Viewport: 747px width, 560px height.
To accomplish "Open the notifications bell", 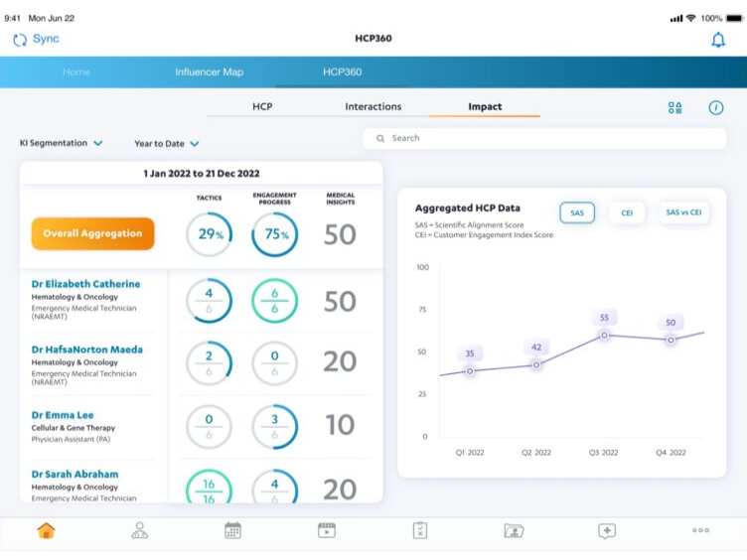I will [717, 40].
